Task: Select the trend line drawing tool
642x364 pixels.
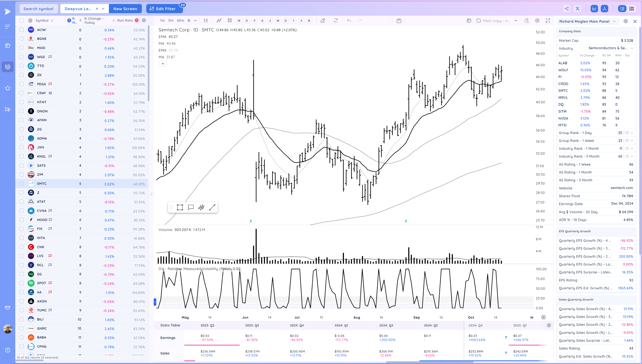Action: pyautogui.click(x=212, y=207)
